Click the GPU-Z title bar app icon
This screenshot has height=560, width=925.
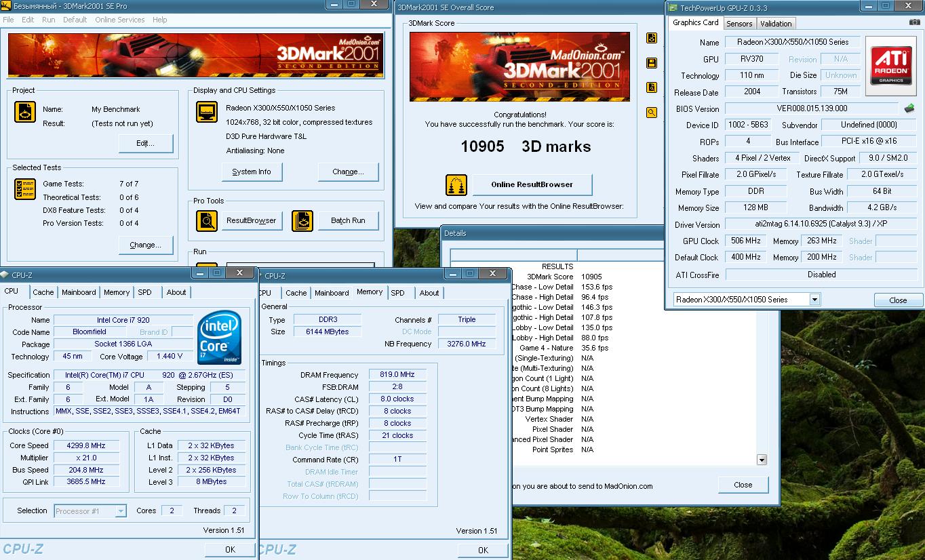[x=672, y=8]
